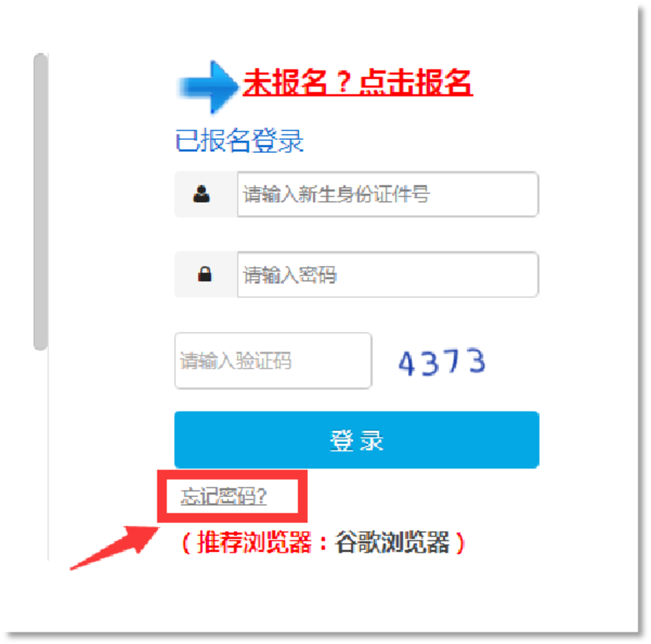
Task: Click the question mark in 未报名？
Action: tap(344, 82)
